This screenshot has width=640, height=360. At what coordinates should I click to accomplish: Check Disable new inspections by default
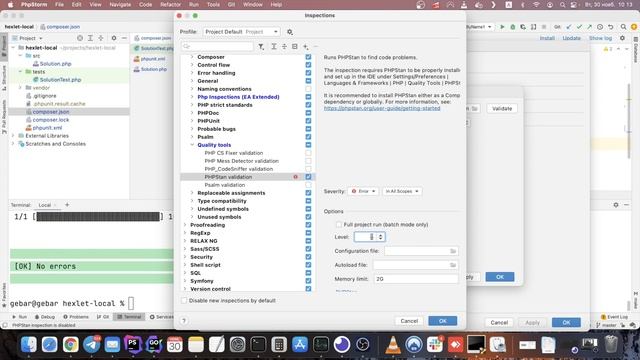coord(184,300)
